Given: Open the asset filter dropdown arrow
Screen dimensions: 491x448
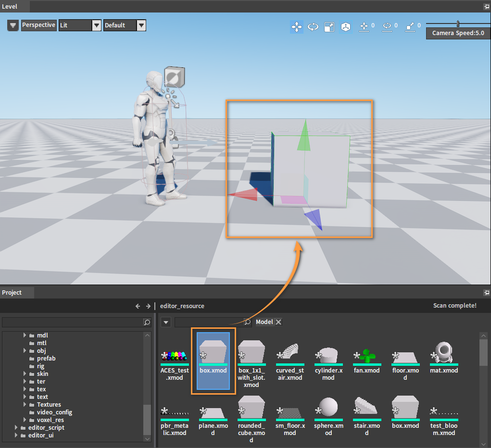Looking at the screenshot, I should (166, 322).
